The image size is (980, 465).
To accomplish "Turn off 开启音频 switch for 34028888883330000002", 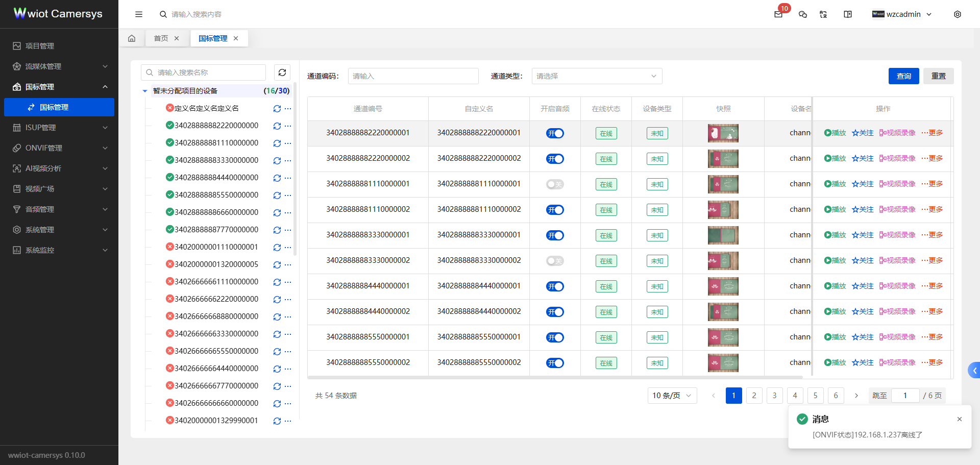I will coord(555,261).
